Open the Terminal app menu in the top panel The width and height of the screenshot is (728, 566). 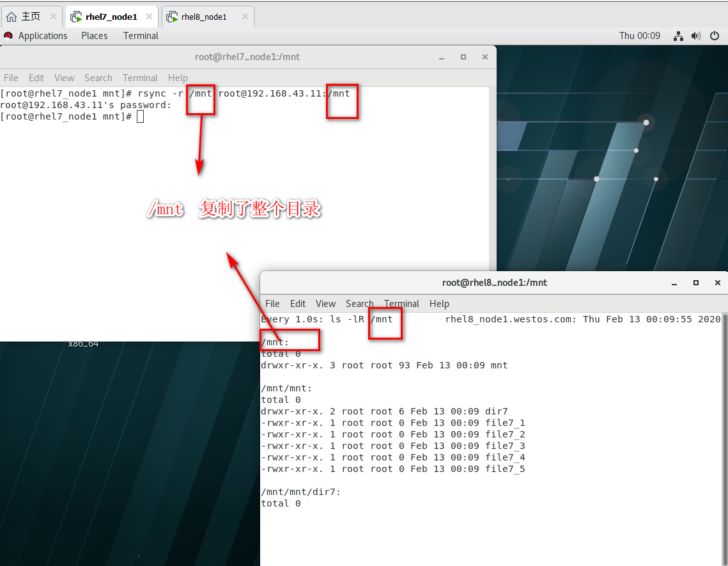click(141, 36)
